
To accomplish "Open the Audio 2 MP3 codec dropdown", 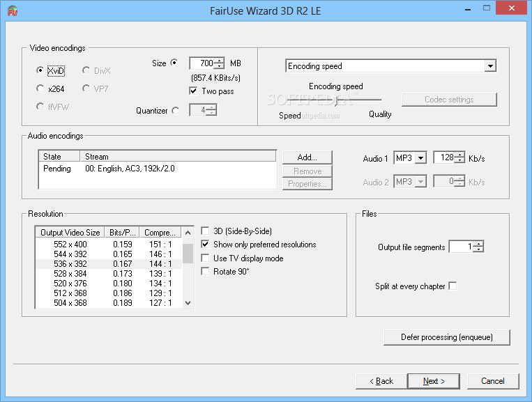I will point(420,182).
